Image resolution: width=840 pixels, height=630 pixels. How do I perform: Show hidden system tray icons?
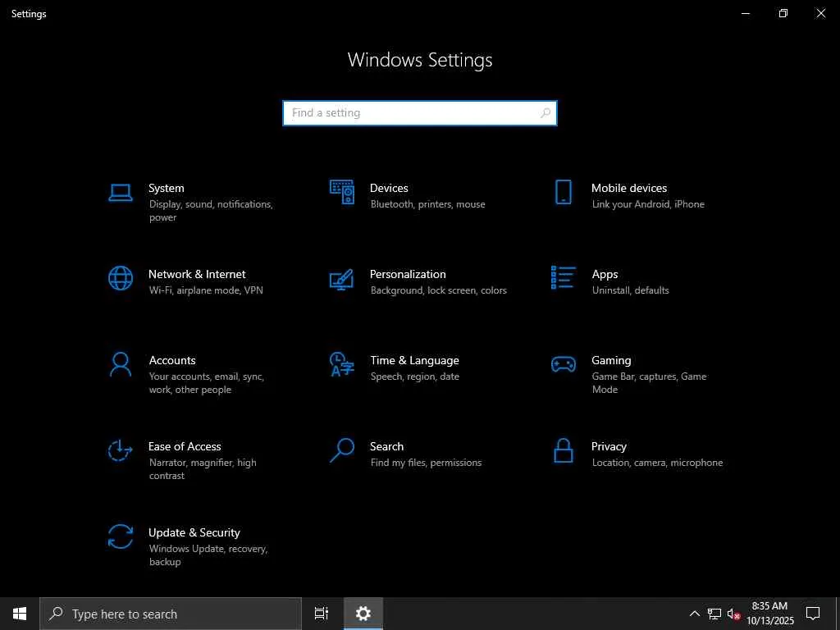click(x=694, y=614)
